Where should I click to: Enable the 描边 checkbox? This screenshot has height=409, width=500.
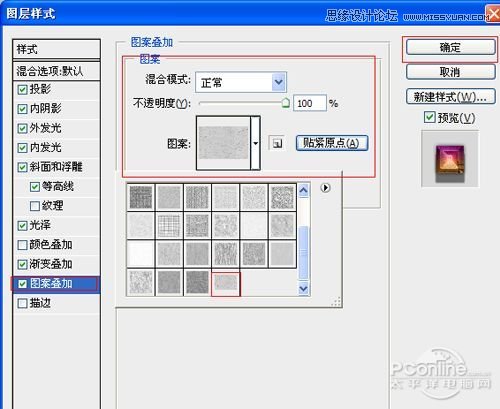[22, 303]
